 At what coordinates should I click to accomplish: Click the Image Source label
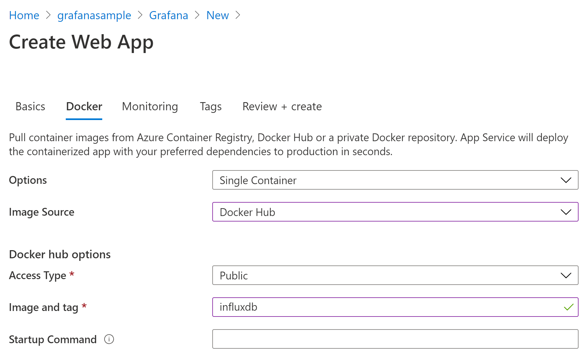click(x=42, y=212)
